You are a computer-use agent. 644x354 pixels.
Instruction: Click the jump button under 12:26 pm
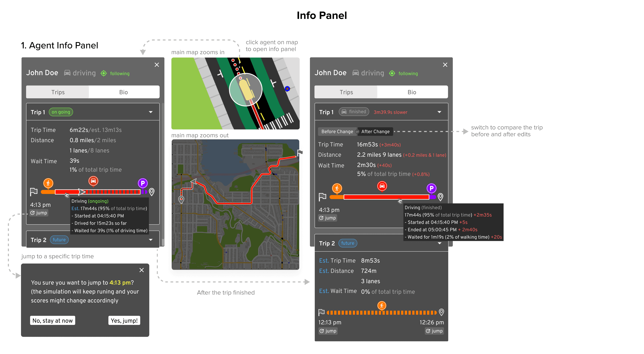coord(434,331)
